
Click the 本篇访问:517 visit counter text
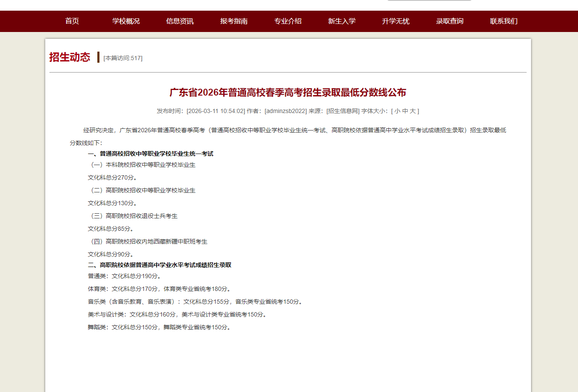coord(122,58)
